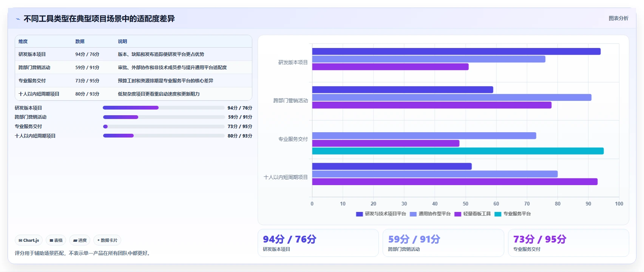Click the light blue 研发版本项目 chart bar
Screen dimensions: 644x272
point(429,59)
